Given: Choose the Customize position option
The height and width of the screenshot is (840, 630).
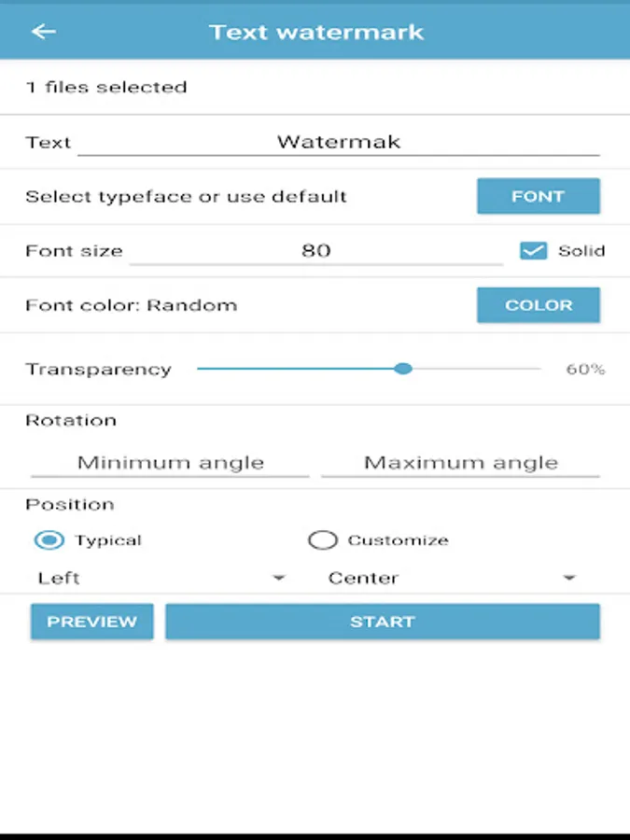Looking at the screenshot, I should click(x=322, y=540).
